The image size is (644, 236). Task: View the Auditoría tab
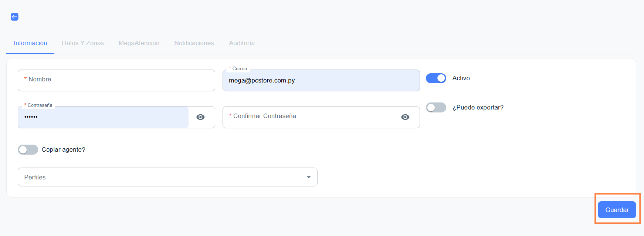pos(242,43)
